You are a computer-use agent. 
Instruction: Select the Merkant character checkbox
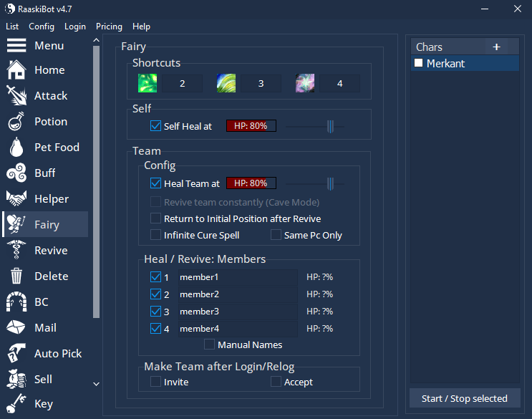[x=418, y=63]
